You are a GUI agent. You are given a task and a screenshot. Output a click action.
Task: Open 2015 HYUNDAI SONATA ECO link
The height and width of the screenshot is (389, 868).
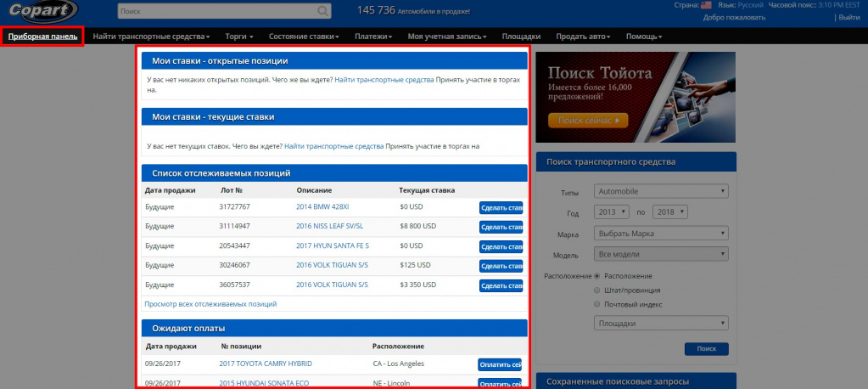[264, 383]
